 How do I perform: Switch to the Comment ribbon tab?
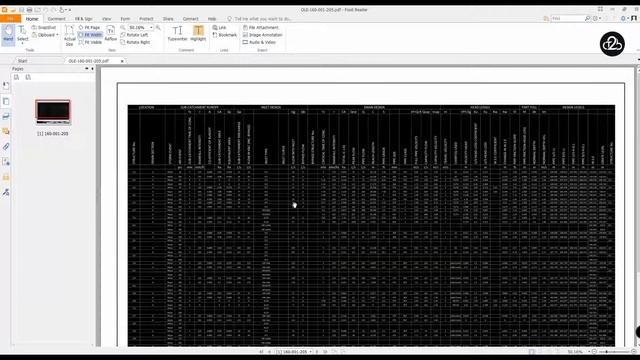click(x=56, y=19)
